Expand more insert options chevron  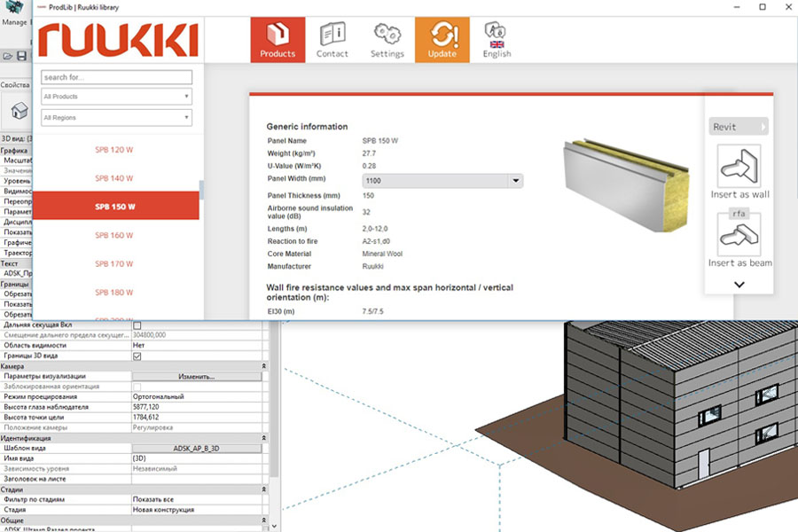pyautogui.click(x=739, y=285)
